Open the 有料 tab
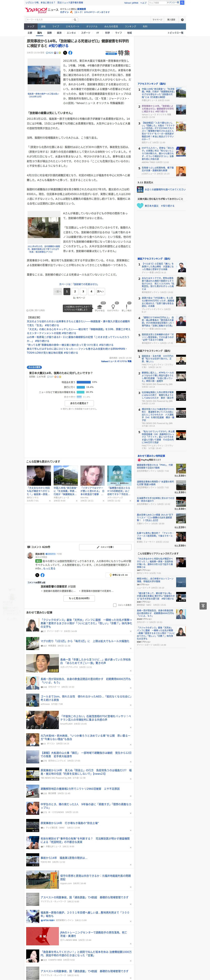Image resolution: width=210 pixels, height=980 pixels. 145,27
